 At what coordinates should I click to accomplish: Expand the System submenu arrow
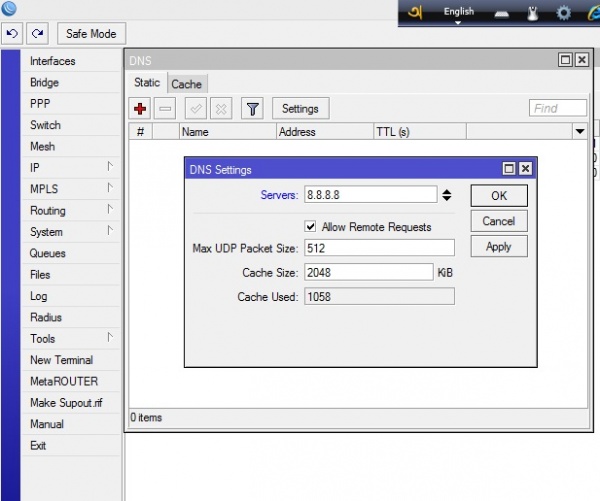pyautogui.click(x=110, y=230)
